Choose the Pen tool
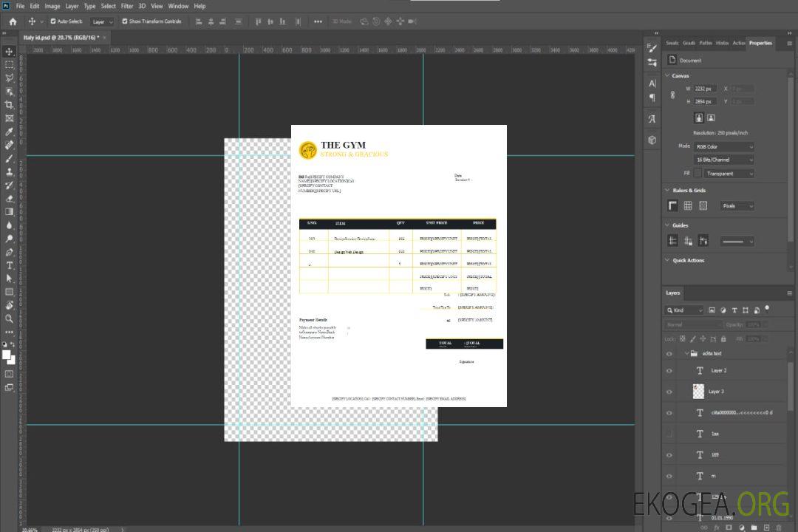 tap(10, 252)
